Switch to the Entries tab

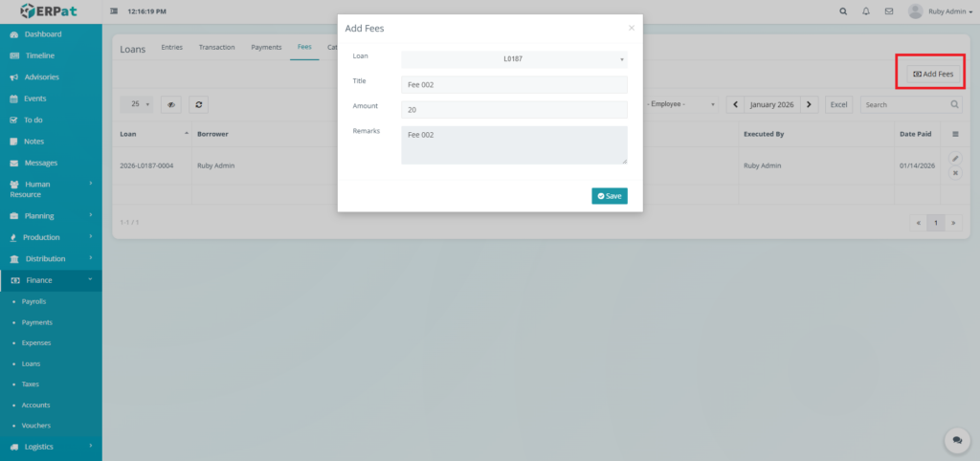(172, 48)
